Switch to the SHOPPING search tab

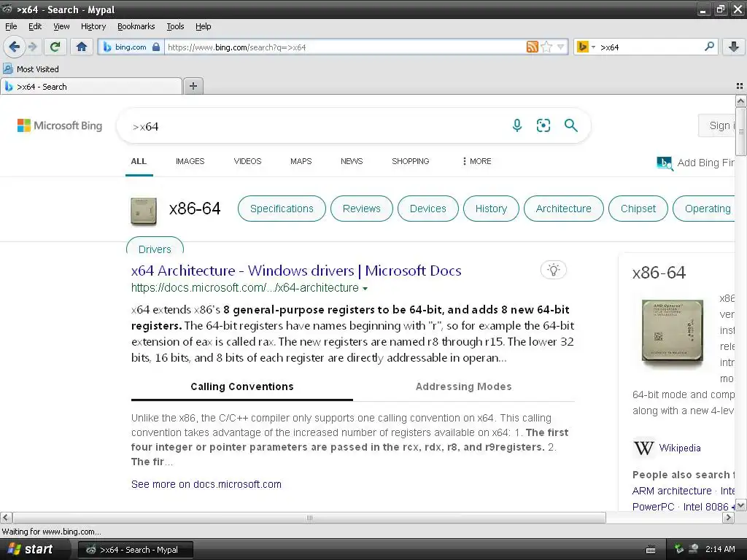(410, 161)
